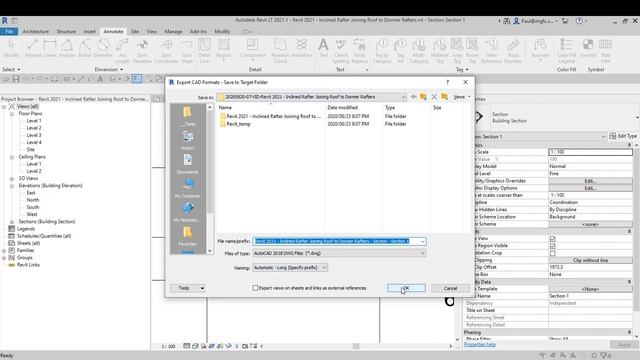
Task: Click the Find/Replace tool
Action: (x=359, y=51)
